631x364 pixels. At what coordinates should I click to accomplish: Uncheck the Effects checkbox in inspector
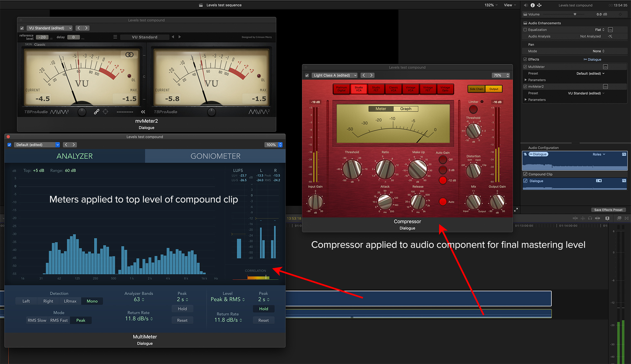pos(525,59)
